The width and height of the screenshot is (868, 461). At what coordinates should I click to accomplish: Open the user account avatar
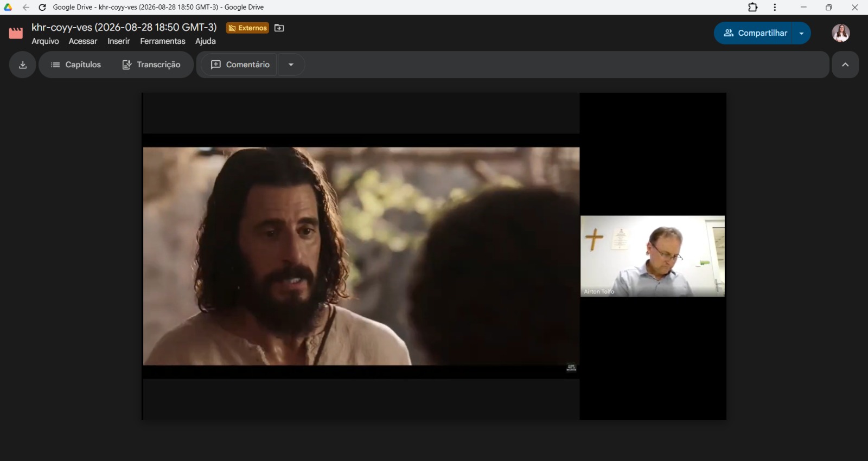(841, 33)
